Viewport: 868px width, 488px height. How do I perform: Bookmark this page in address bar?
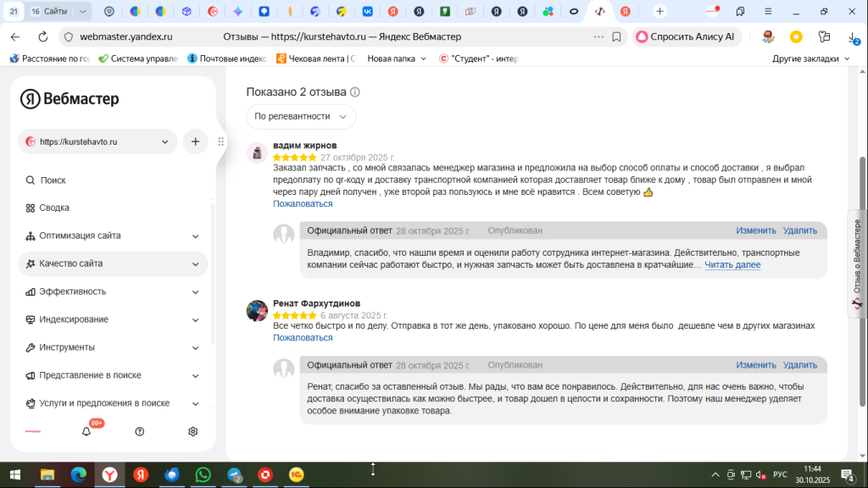616,37
